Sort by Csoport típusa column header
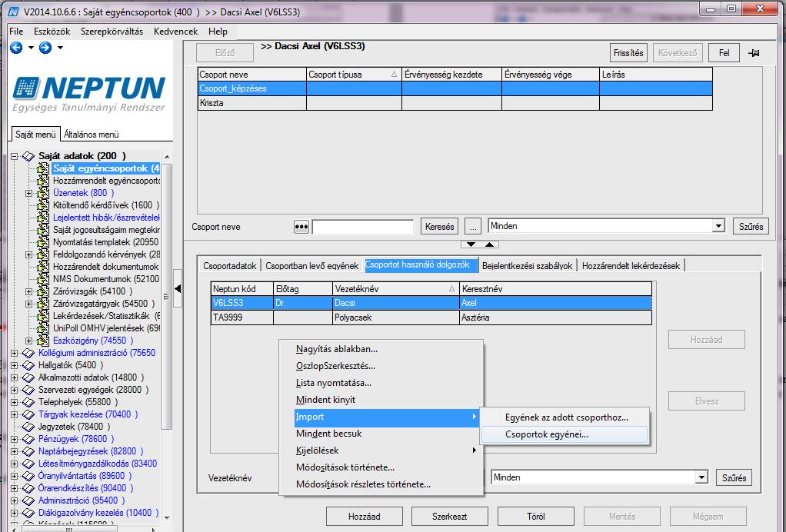 click(x=354, y=74)
